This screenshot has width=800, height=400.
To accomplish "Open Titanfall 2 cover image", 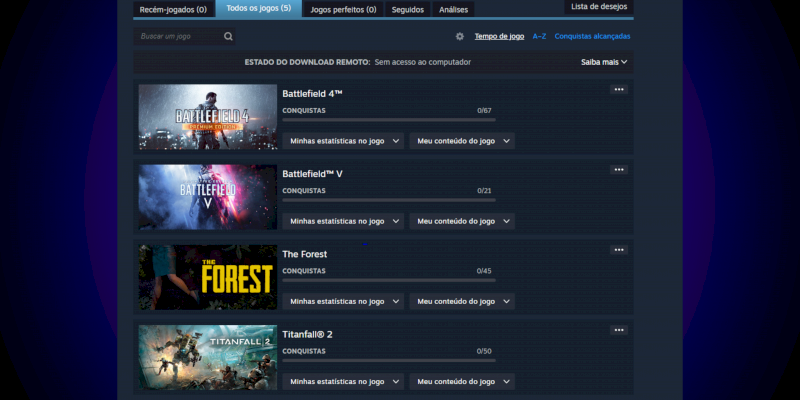I will pyautogui.click(x=208, y=357).
